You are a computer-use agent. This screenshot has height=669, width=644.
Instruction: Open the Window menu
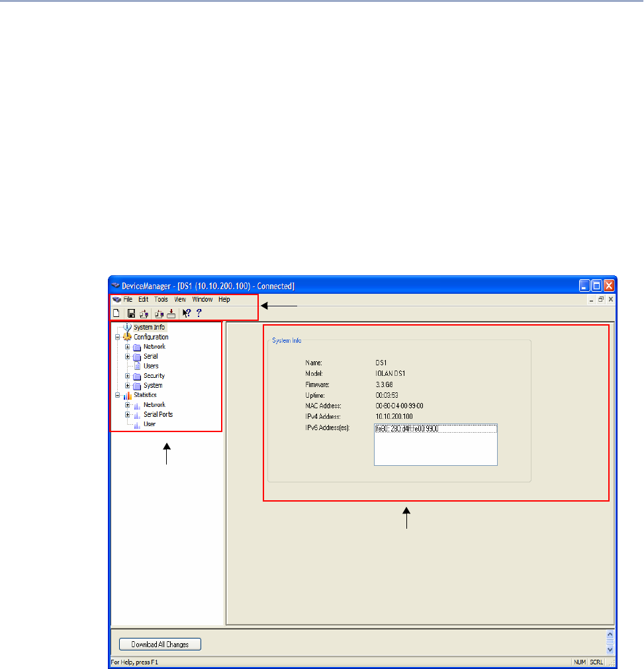pyautogui.click(x=203, y=300)
